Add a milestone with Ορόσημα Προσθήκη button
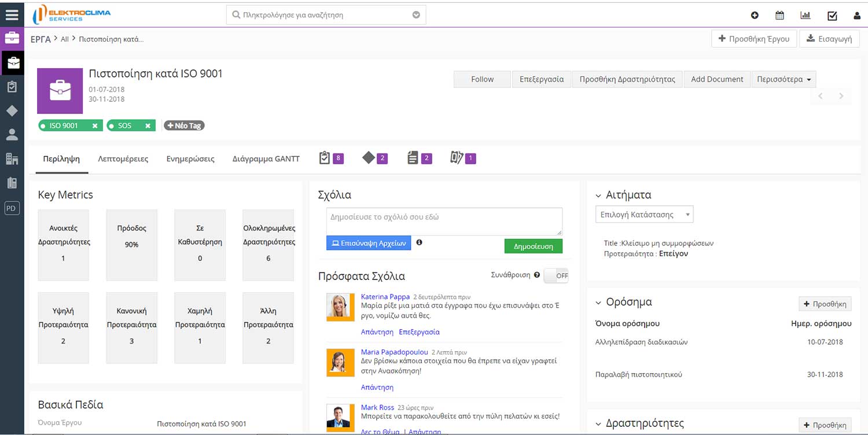This screenshot has height=435, width=868. point(825,304)
